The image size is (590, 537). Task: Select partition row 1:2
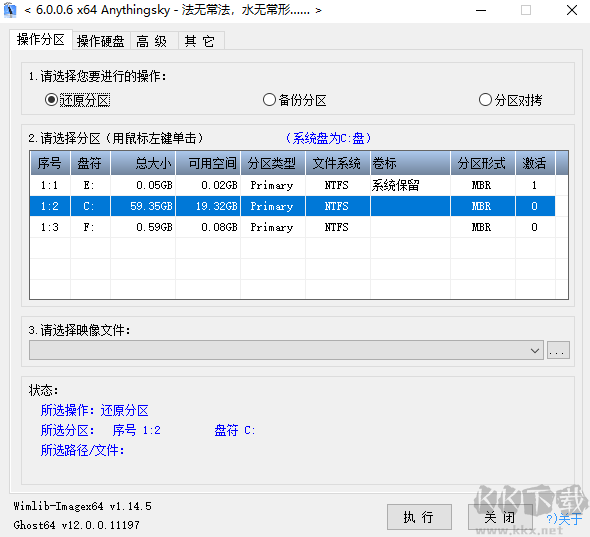pyautogui.click(x=292, y=206)
